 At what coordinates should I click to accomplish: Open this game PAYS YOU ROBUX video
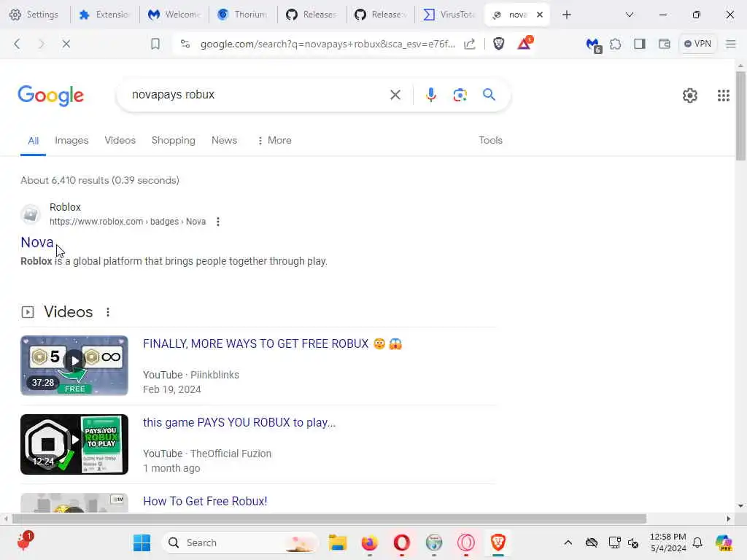239,423
